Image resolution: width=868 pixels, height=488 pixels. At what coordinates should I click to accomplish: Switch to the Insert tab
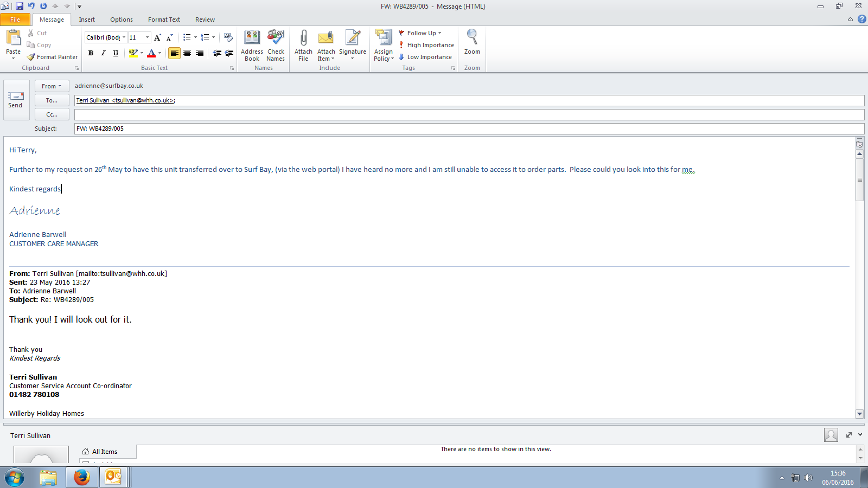(x=87, y=20)
